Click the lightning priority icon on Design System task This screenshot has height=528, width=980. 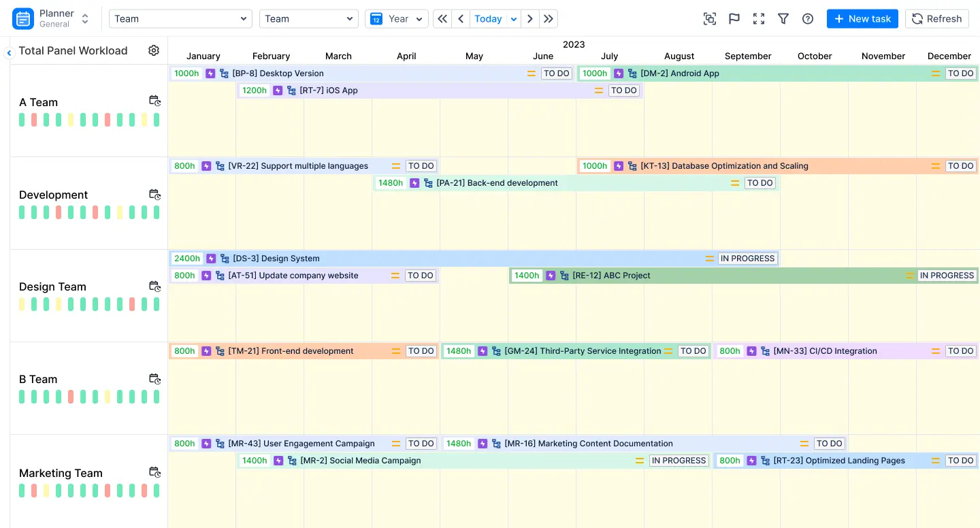point(211,259)
